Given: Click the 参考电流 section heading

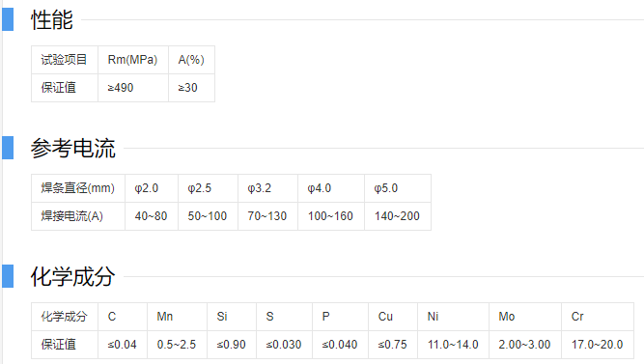Looking at the screenshot, I should pos(73,148).
